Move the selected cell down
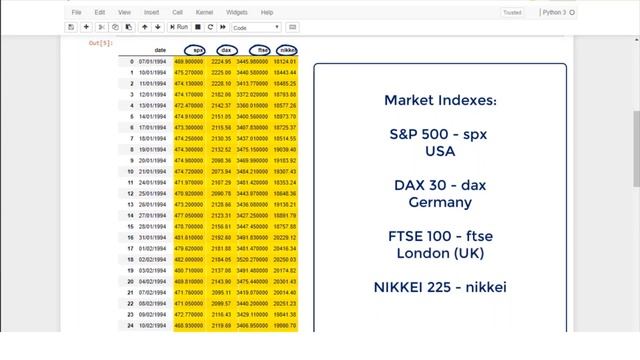640x360 pixels. pos(158,27)
